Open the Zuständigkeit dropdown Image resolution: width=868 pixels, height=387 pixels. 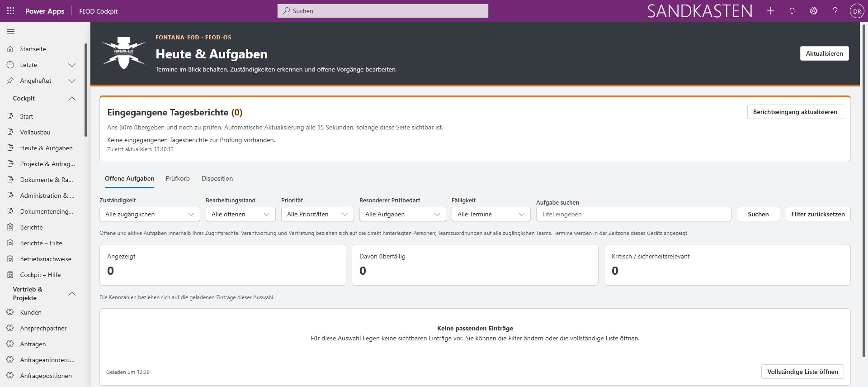point(150,214)
